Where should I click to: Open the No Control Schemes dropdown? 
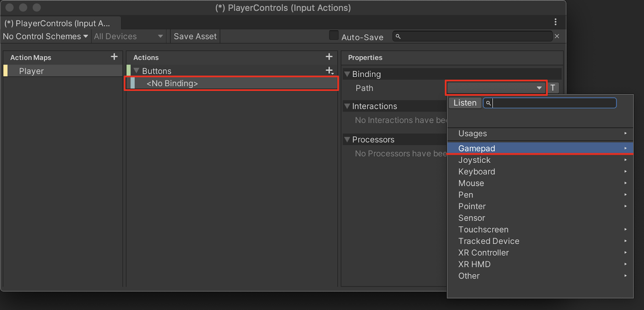point(45,36)
